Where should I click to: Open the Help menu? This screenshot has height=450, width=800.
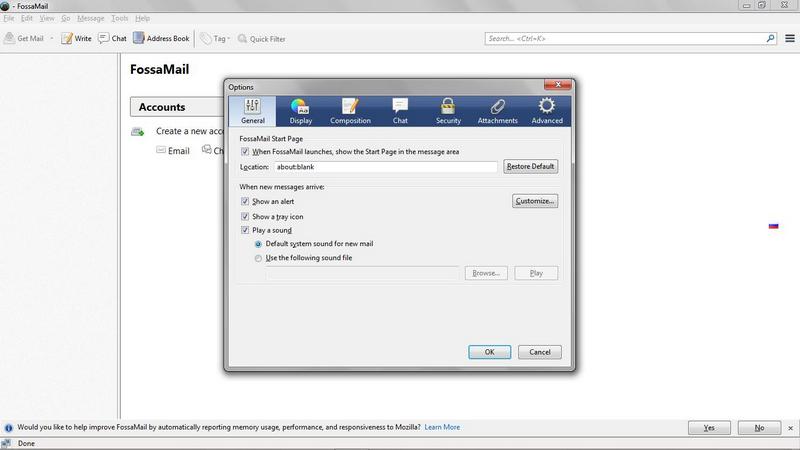pyautogui.click(x=142, y=18)
